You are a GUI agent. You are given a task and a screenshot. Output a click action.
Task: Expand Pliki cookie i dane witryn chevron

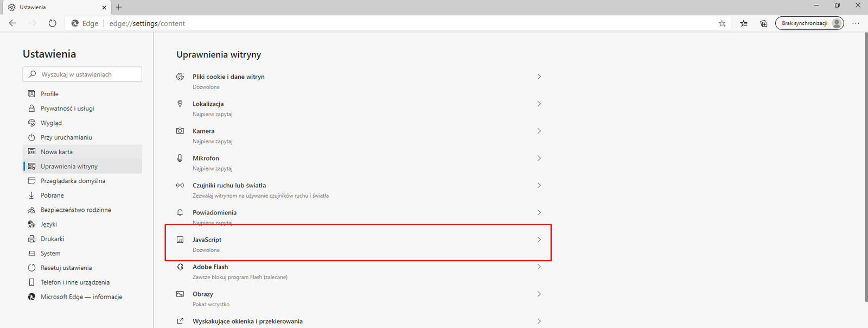(539, 77)
